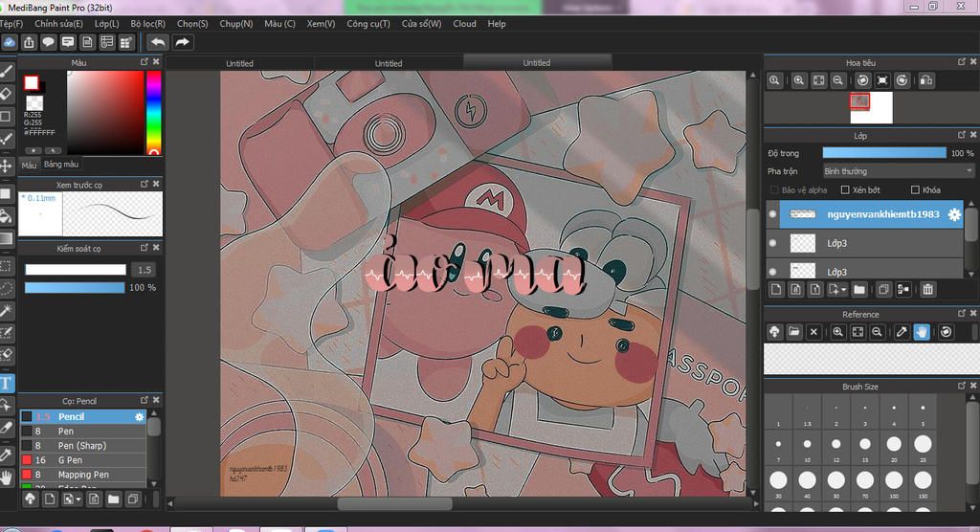Switch to the first Untitled document tab

(240, 63)
